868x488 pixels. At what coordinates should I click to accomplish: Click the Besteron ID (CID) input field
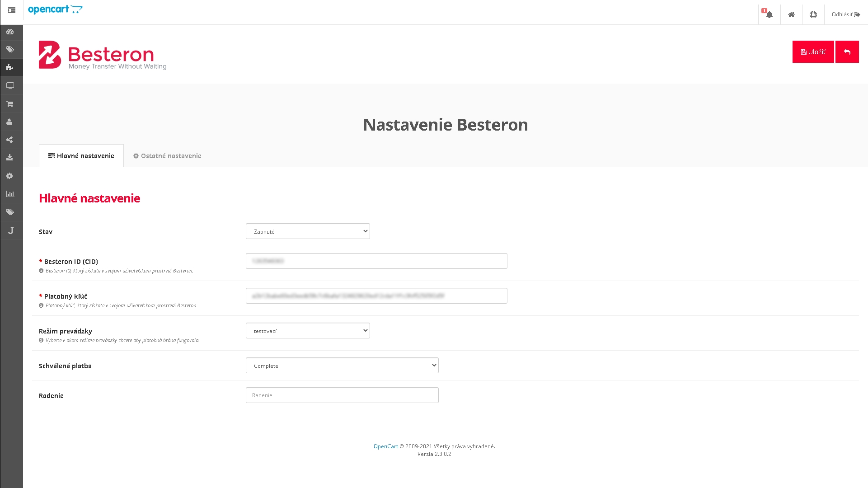pyautogui.click(x=376, y=261)
